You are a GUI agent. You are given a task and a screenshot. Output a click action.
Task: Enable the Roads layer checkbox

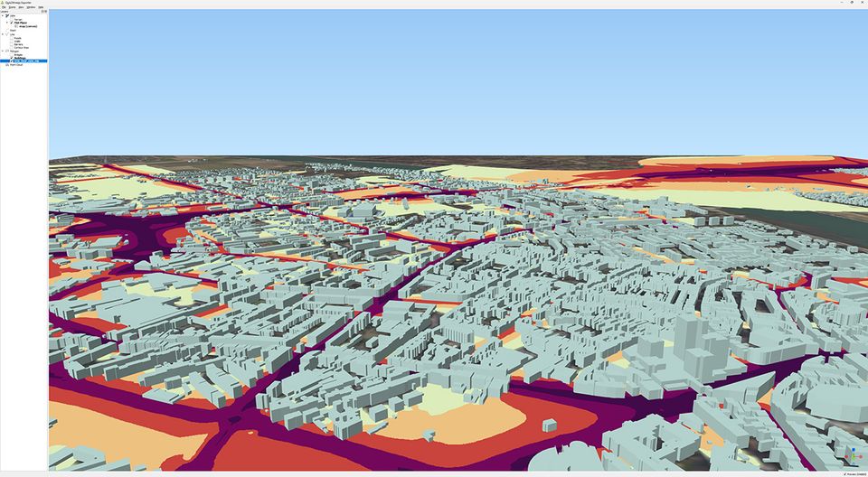coord(12,38)
